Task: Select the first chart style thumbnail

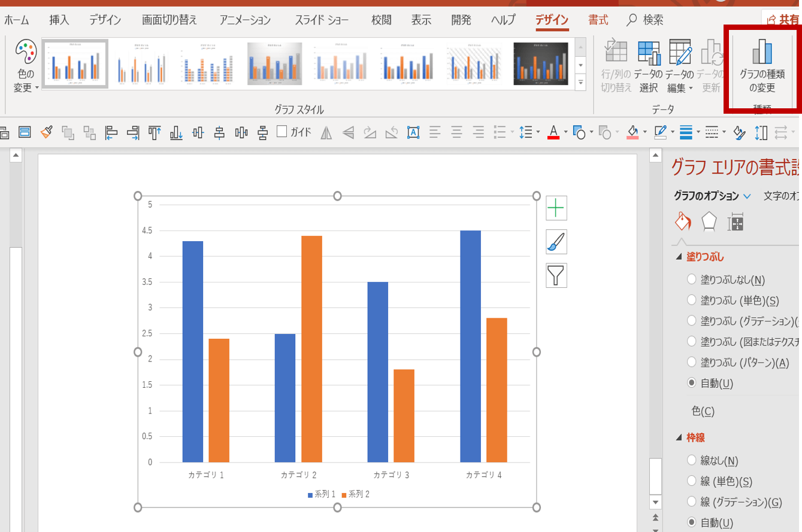Action: (75, 63)
